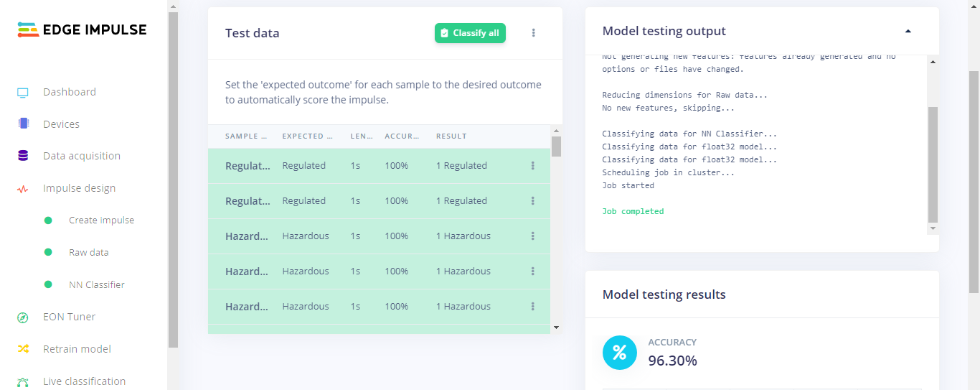This screenshot has width=980, height=390.
Task: Open Raw data page
Action: pyautogui.click(x=89, y=253)
